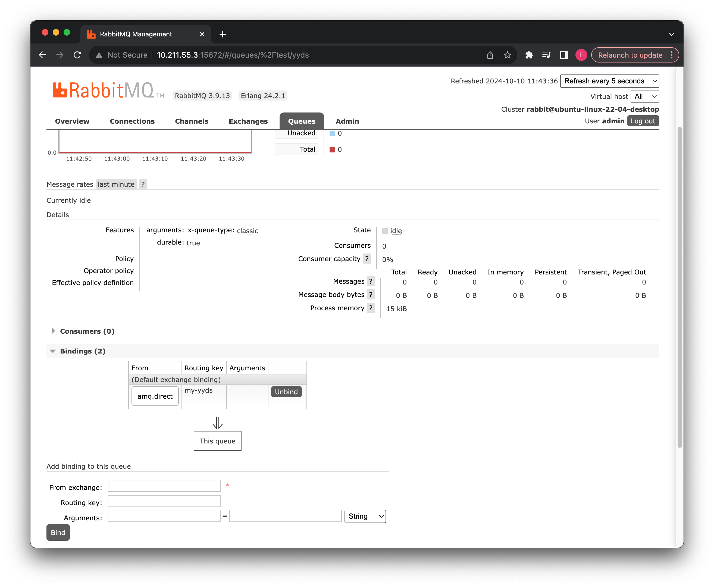The image size is (714, 588).
Task: Bookmark page with the star icon
Action: click(x=507, y=55)
